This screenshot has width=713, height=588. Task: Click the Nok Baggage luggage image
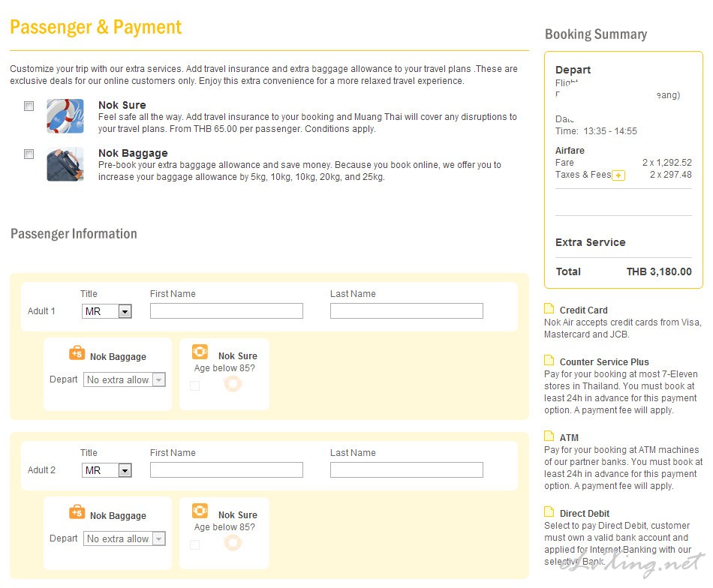point(65,164)
